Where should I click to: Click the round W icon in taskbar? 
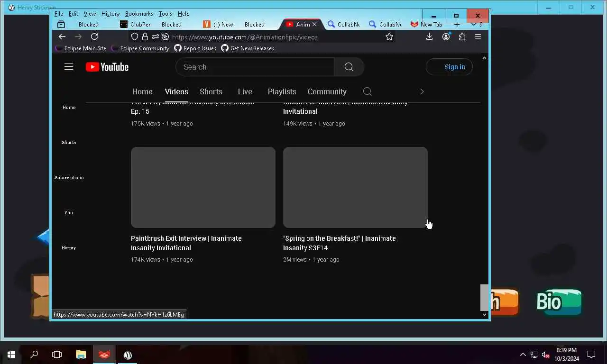128,355
